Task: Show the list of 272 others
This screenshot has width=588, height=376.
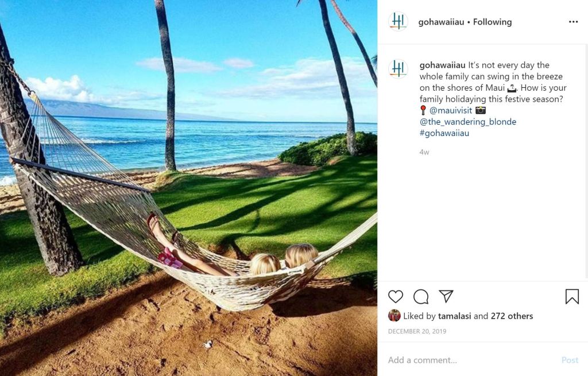Action: (512, 316)
